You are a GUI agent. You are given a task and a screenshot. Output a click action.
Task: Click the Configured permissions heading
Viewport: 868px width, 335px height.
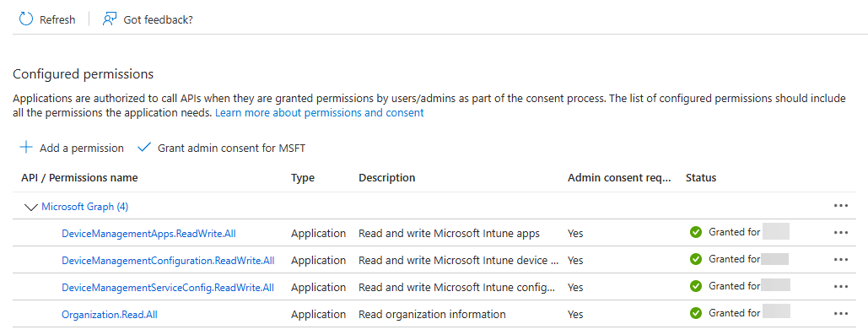click(83, 73)
